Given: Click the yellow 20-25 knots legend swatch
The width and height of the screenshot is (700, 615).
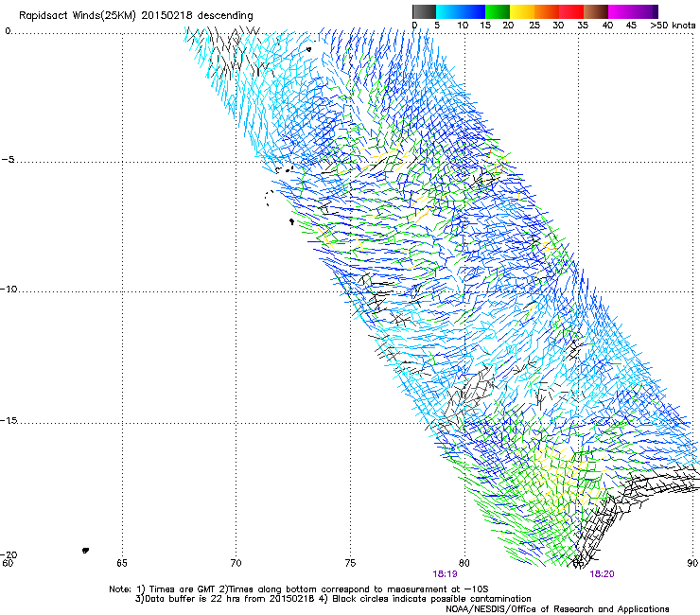Looking at the screenshot, I should [522, 11].
